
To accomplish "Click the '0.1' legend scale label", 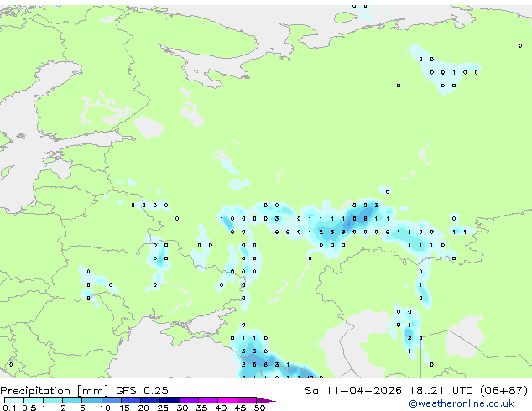I will (x=9, y=408).
